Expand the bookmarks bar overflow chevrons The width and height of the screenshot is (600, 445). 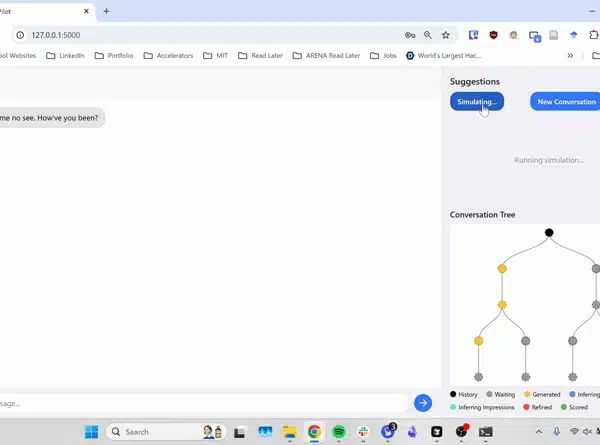click(x=570, y=55)
